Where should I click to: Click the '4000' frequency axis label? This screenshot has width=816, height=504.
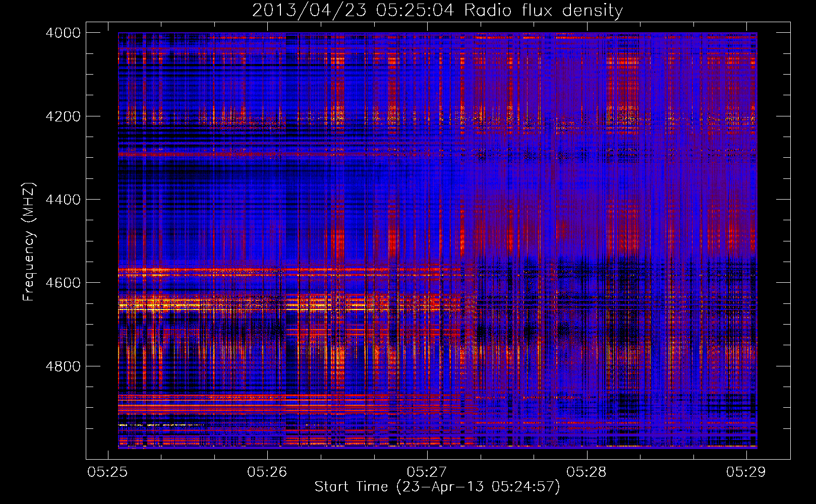pyautogui.click(x=63, y=33)
